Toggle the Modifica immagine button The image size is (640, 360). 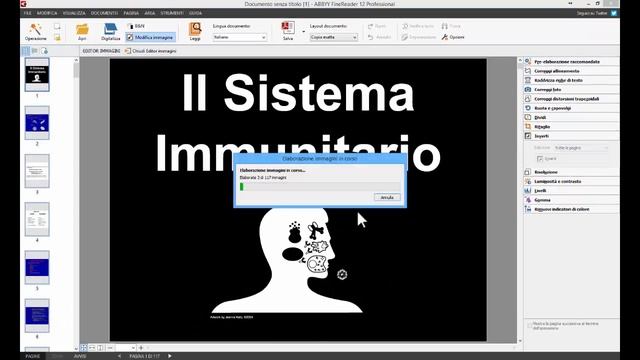pos(150,37)
